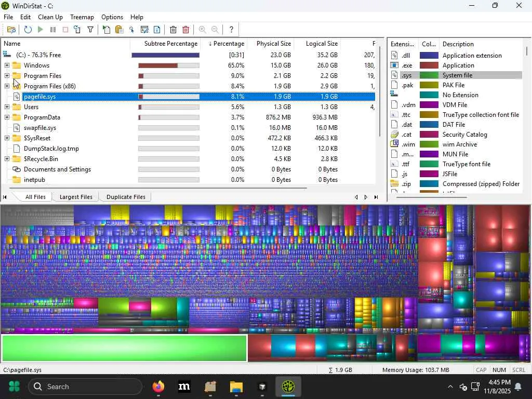Expand the ProgramData folder node
The width and height of the screenshot is (532, 399).
7,117
